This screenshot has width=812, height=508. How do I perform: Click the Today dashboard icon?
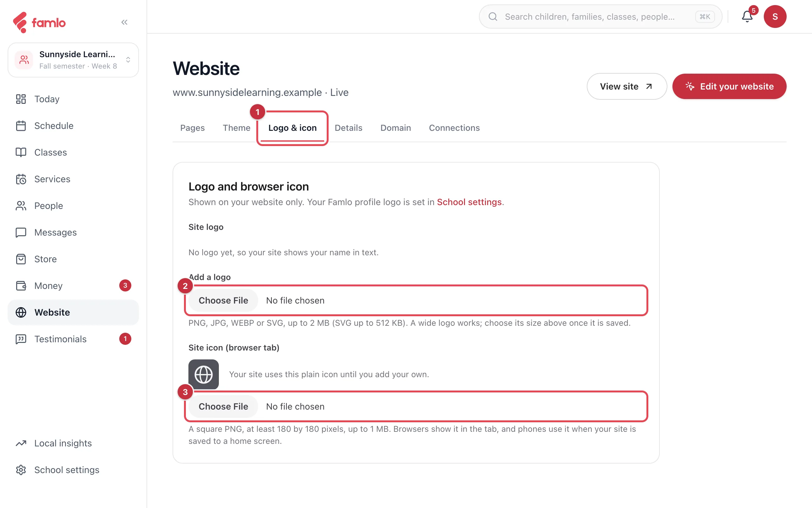coord(21,99)
